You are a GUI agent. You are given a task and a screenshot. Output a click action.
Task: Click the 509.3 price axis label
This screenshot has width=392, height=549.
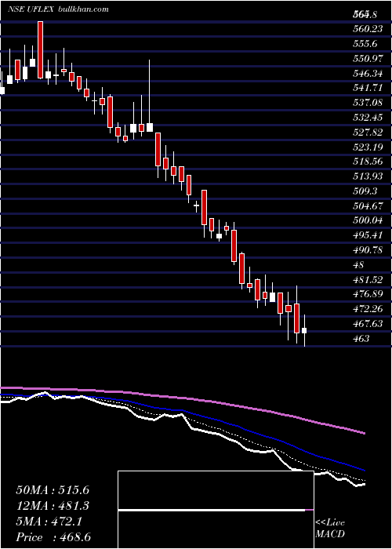365,191
